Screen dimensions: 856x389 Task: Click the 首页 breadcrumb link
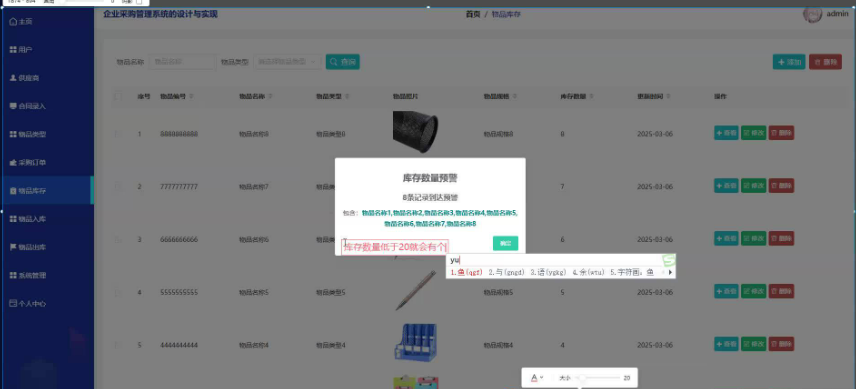coord(473,14)
